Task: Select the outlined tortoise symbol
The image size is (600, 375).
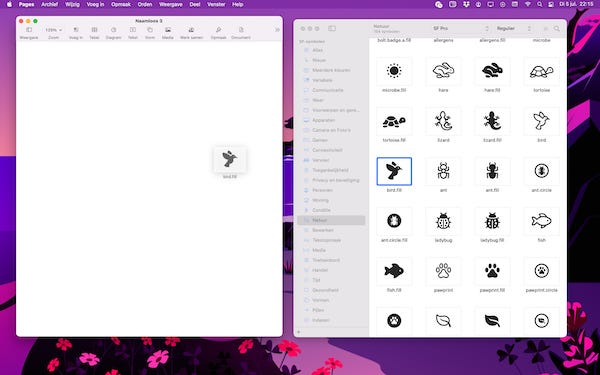Action: (x=541, y=71)
